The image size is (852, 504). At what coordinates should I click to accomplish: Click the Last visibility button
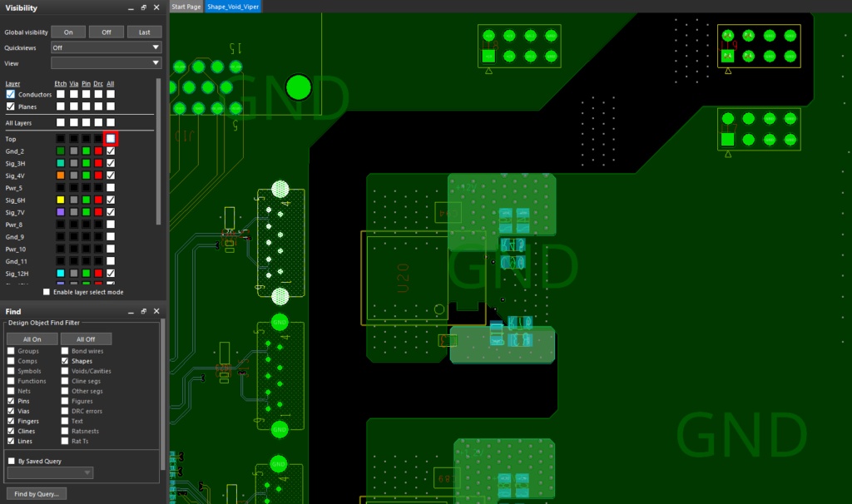[145, 32]
